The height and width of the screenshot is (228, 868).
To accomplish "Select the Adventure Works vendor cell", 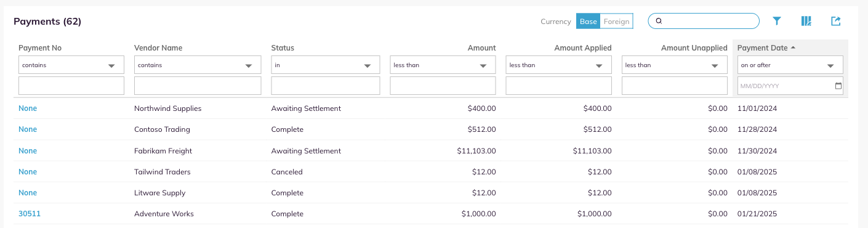I will pyautogui.click(x=164, y=214).
